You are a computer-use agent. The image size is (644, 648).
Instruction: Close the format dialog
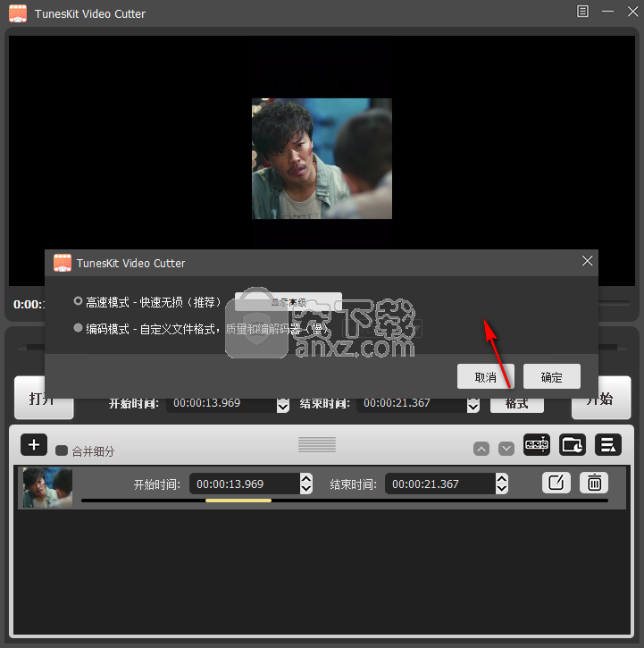coord(587,261)
